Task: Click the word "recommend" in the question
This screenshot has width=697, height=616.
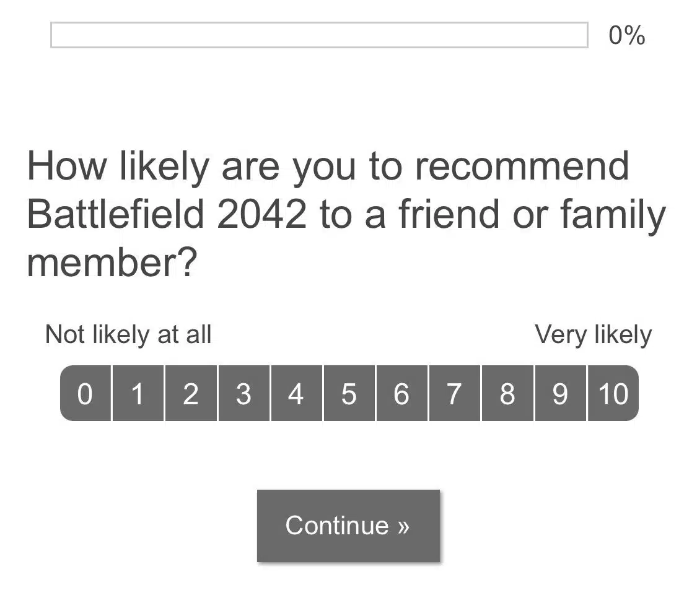Action: point(522,166)
